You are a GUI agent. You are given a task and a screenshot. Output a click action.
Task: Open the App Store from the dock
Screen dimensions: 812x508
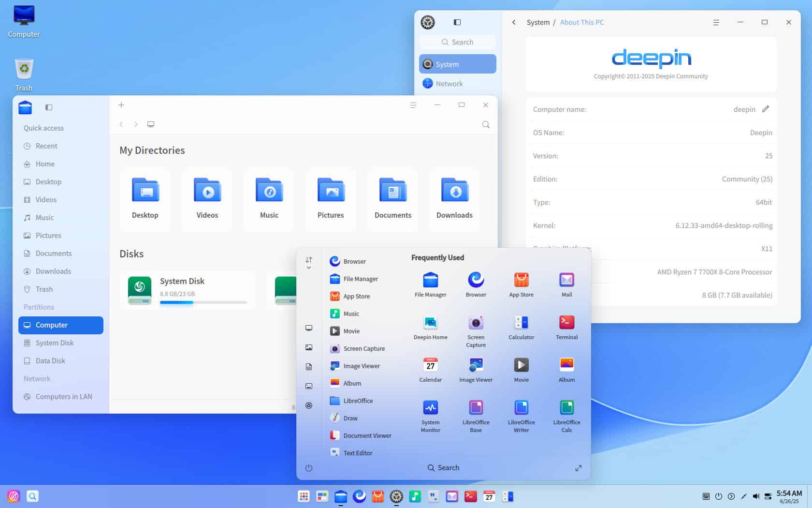pyautogui.click(x=377, y=496)
